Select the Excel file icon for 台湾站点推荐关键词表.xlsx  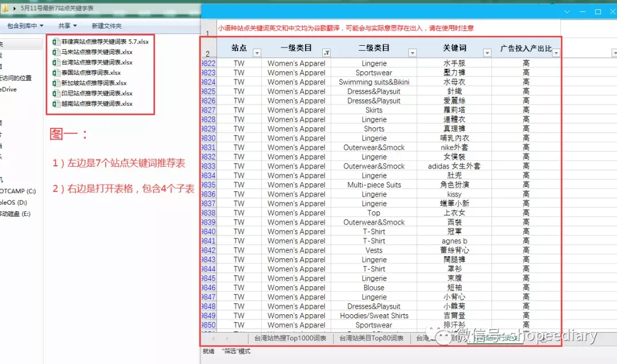coord(56,62)
